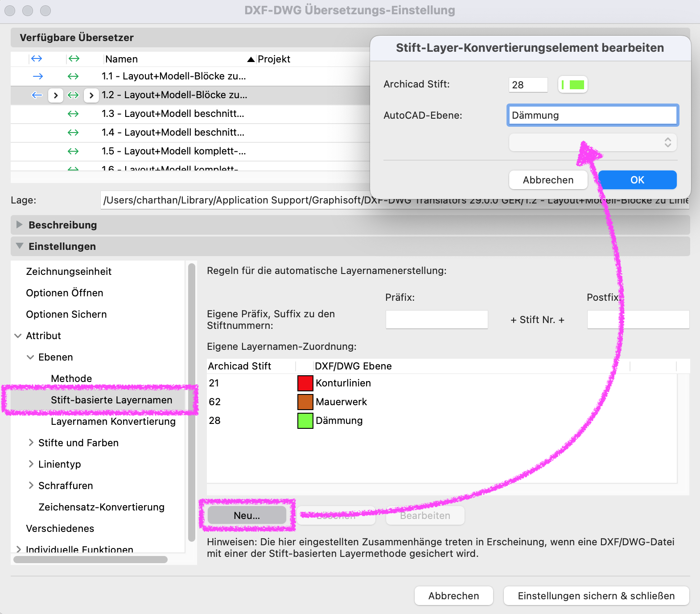Click the red swatch for Konturlinien
This screenshot has width=700, height=614.
click(305, 383)
